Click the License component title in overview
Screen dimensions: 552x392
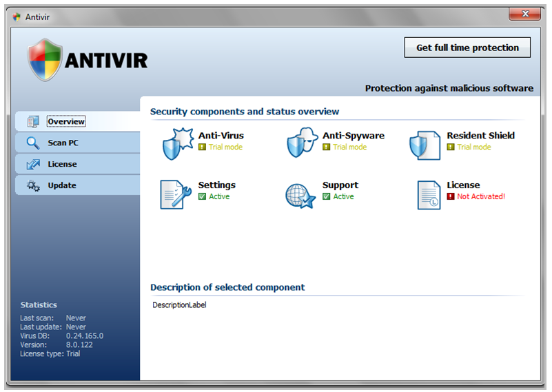click(x=463, y=185)
